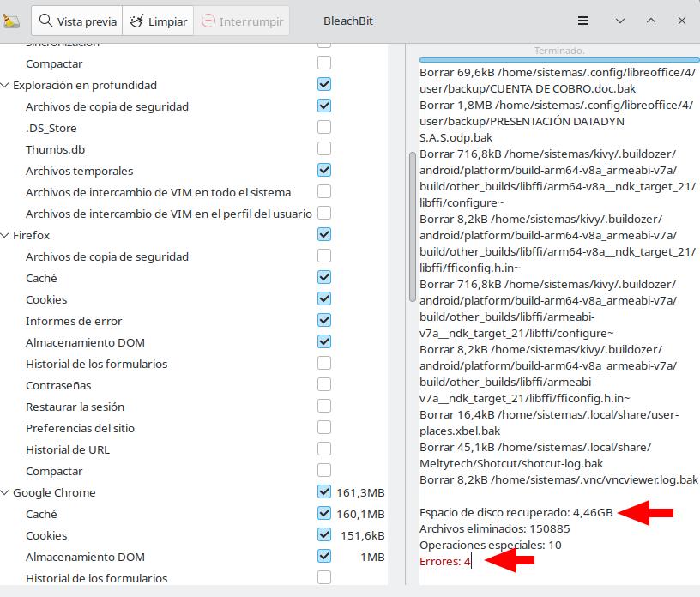Click the log panel vertical scrollbar

tap(413, 226)
